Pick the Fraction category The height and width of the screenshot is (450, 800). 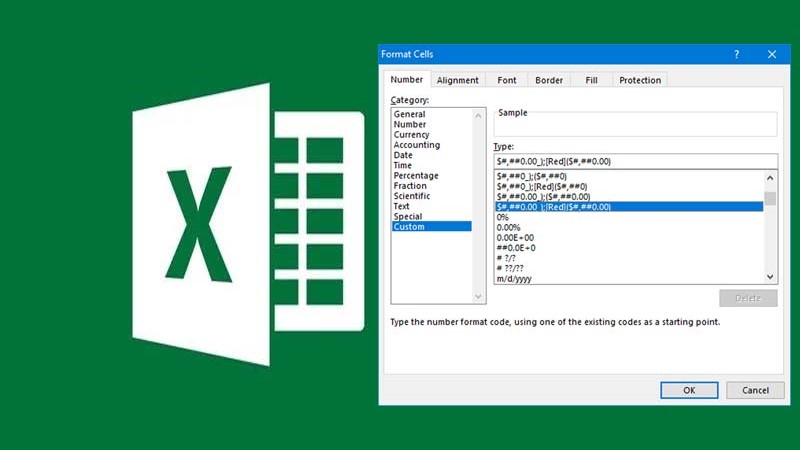(432, 186)
